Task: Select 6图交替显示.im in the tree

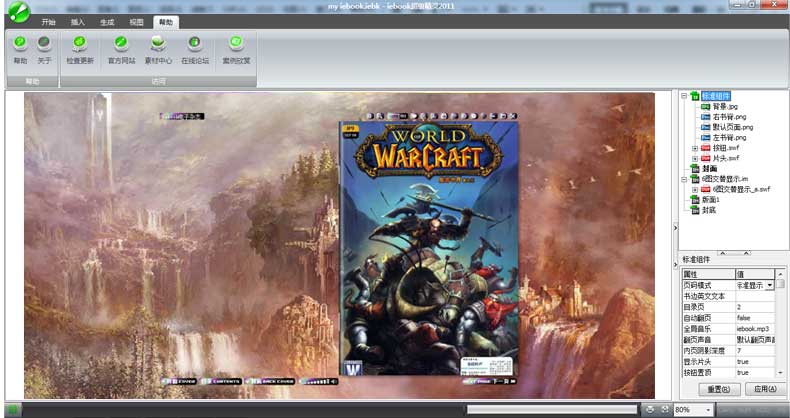Action: click(x=725, y=179)
